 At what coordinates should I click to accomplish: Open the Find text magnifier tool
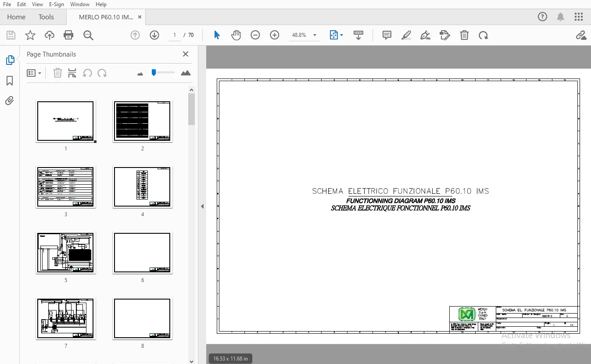point(88,35)
